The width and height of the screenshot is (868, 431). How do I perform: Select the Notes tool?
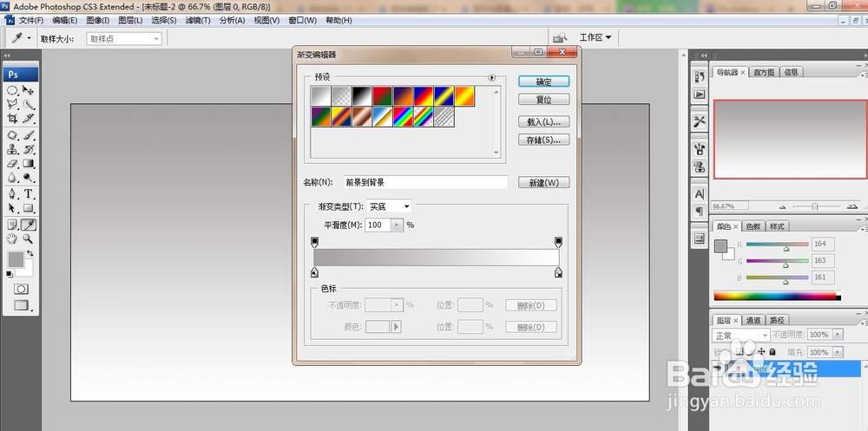(12, 225)
